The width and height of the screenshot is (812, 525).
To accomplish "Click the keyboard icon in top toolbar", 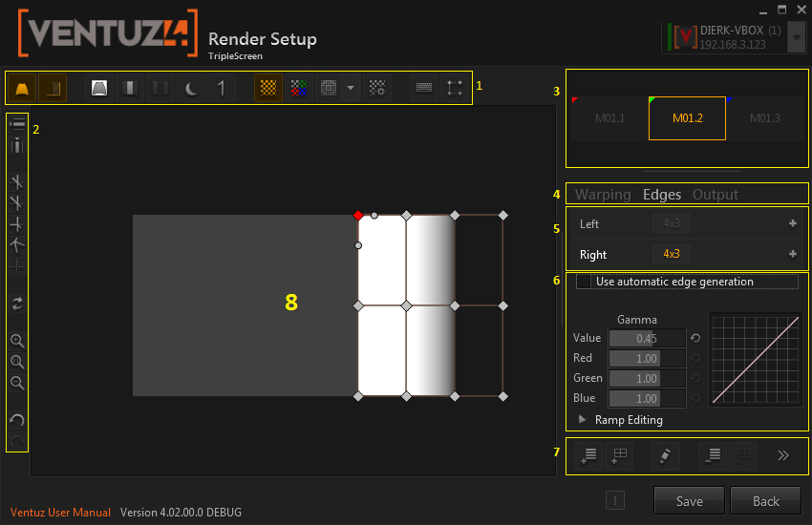I will [x=424, y=88].
